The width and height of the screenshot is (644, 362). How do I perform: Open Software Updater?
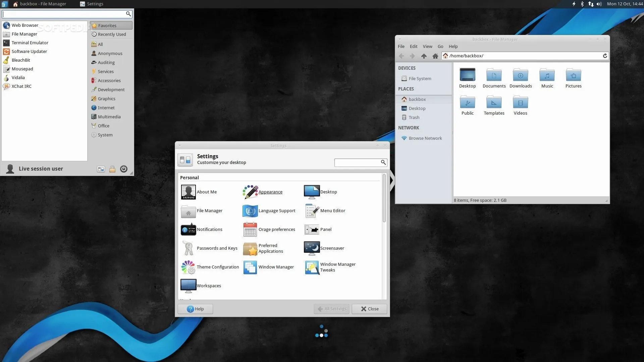click(30, 51)
